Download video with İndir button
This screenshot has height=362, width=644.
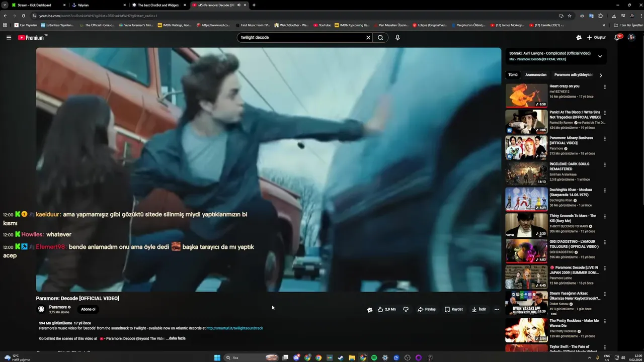[479, 310]
